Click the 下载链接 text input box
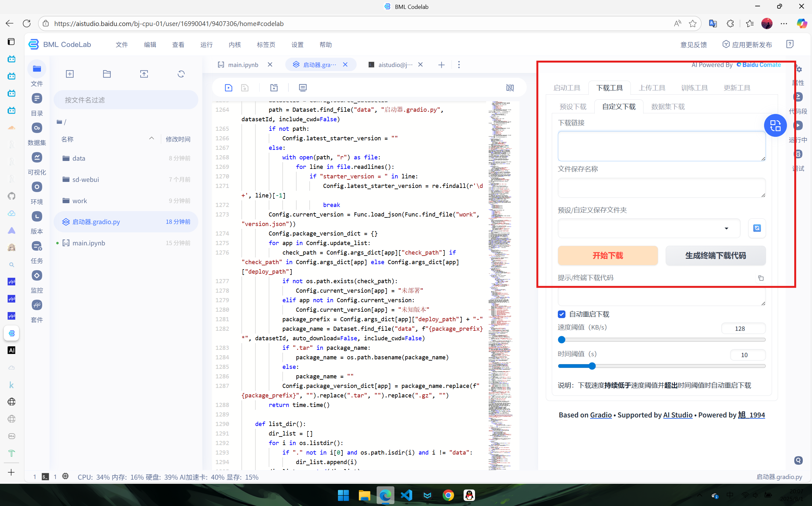The height and width of the screenshot is (506, 812). pos(661,146)
